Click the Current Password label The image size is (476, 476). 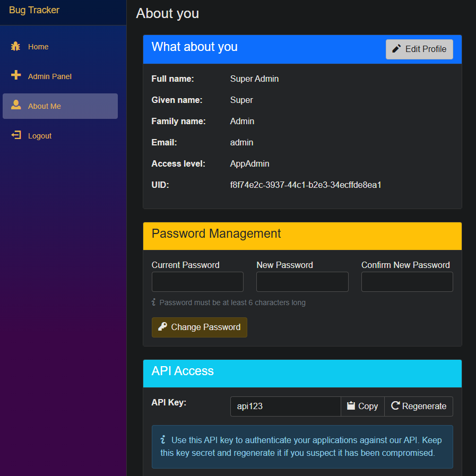coord(185,265)
